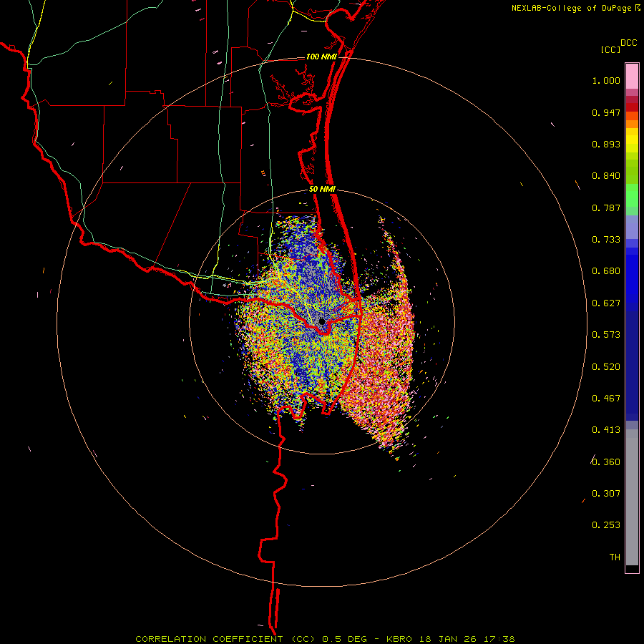Pick the light pink swatch beside 1.000
Viewport: 644px width, 644px height.
click(x=632, y=77)
